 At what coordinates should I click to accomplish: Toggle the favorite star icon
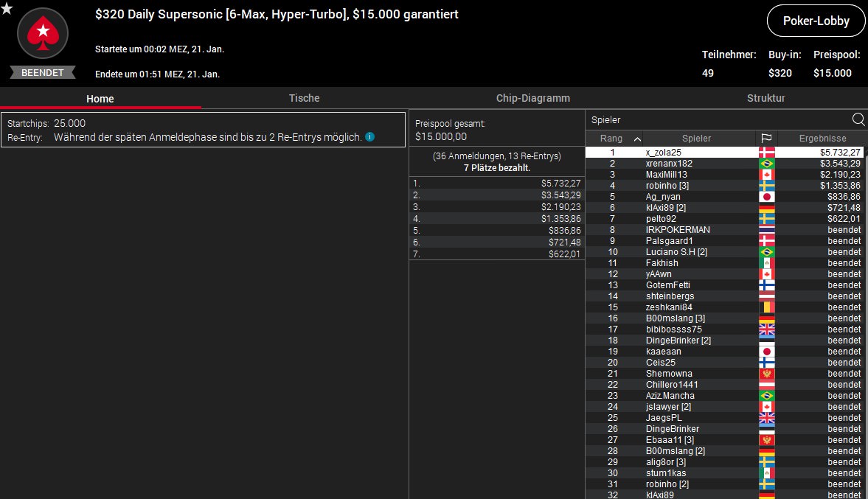pyautogui.click(x=7, y=8)
